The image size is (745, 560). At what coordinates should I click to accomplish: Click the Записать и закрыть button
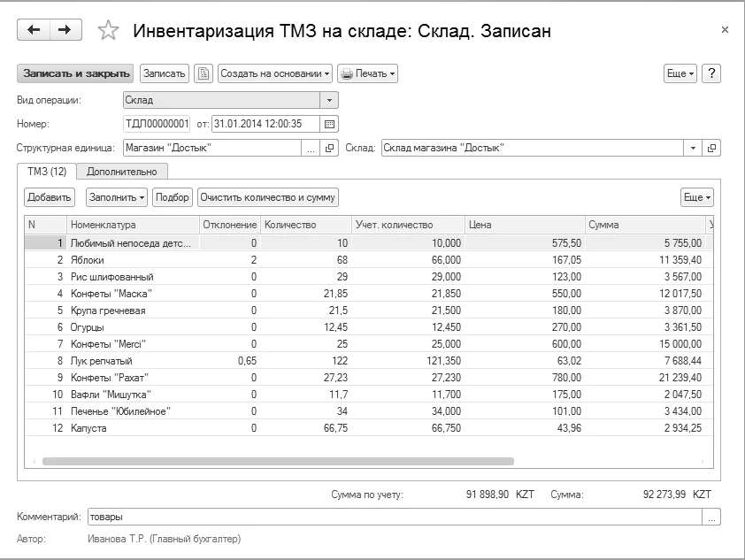(x=76, y=73)
